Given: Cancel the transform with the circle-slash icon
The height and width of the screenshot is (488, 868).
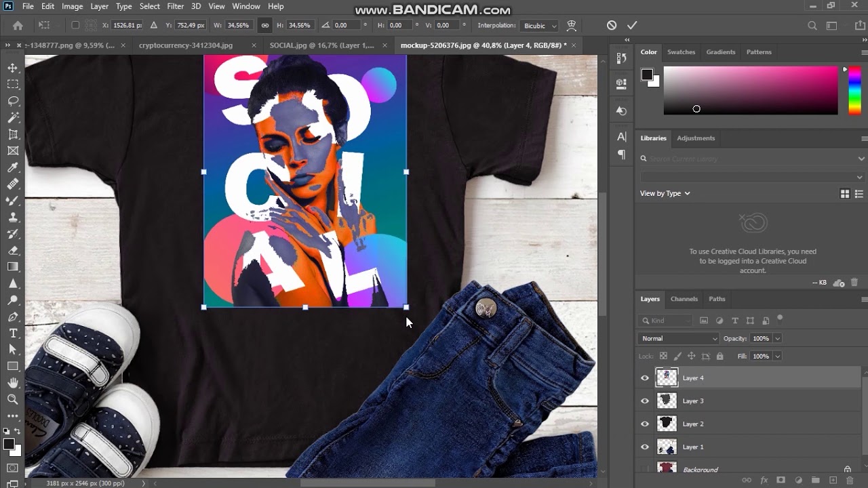Looking at the screenshot, I should (x=612, y=25).
